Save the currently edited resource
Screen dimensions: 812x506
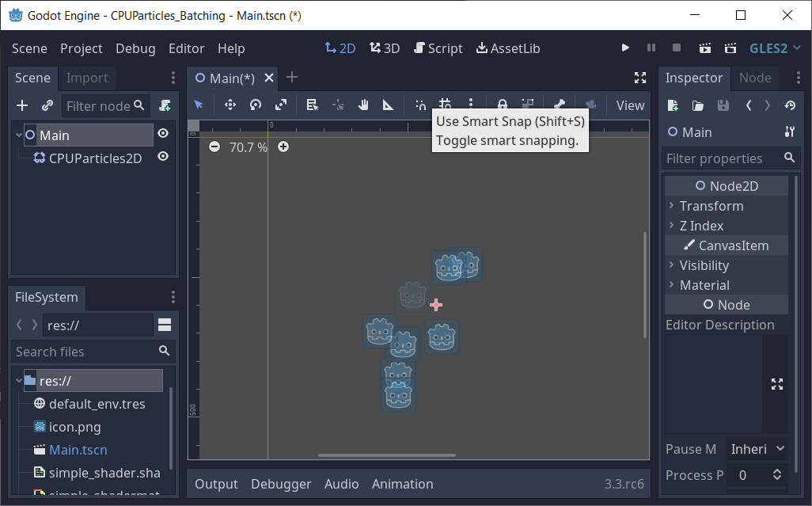point(723,105)
